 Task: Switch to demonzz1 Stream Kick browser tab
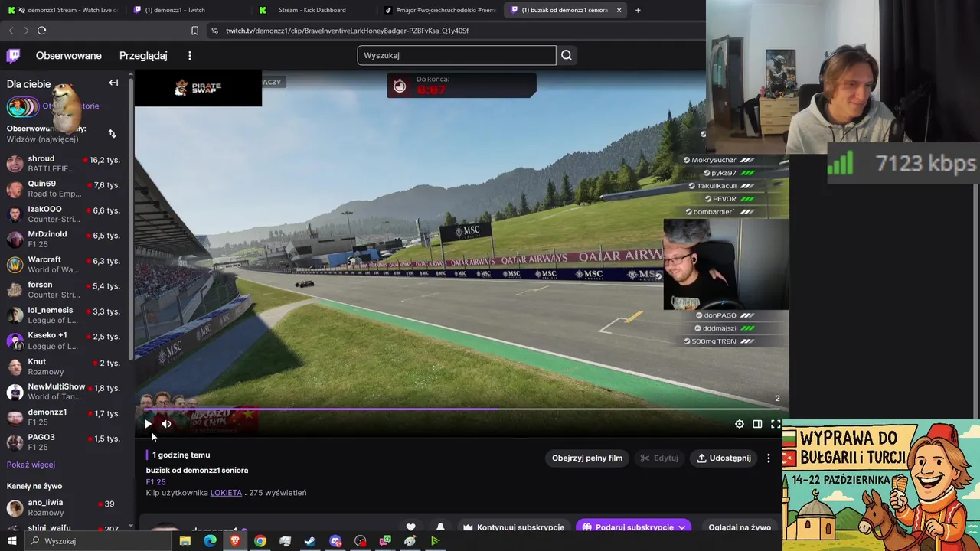click(61, 10)
